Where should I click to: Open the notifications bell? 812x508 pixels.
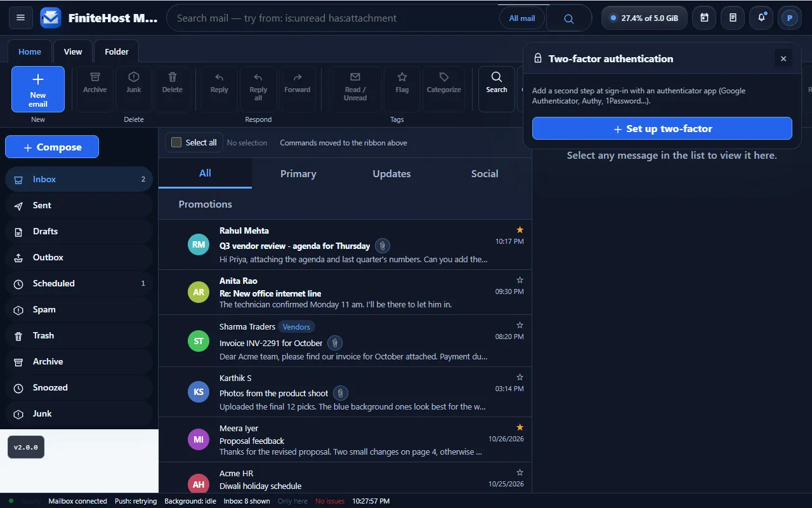761,18
